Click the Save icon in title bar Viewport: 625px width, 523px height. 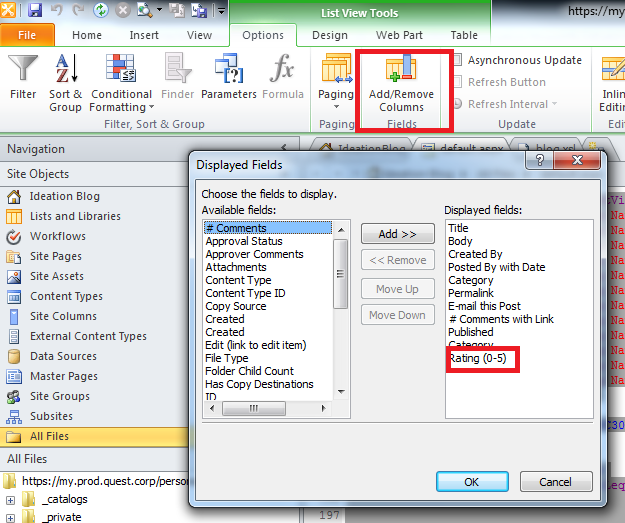click(x=35, y=11)
